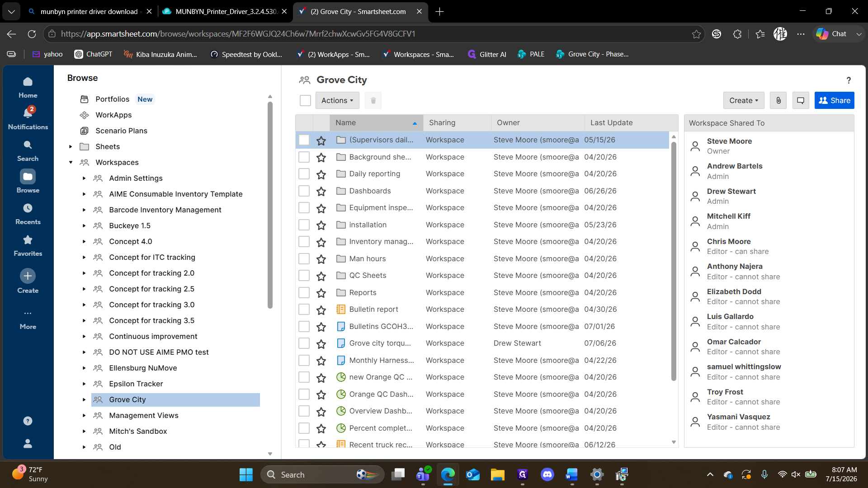Click the Browse panel vertical scrollbar
868x488 pixels.
pyautogui.click(x=270, y=204)
